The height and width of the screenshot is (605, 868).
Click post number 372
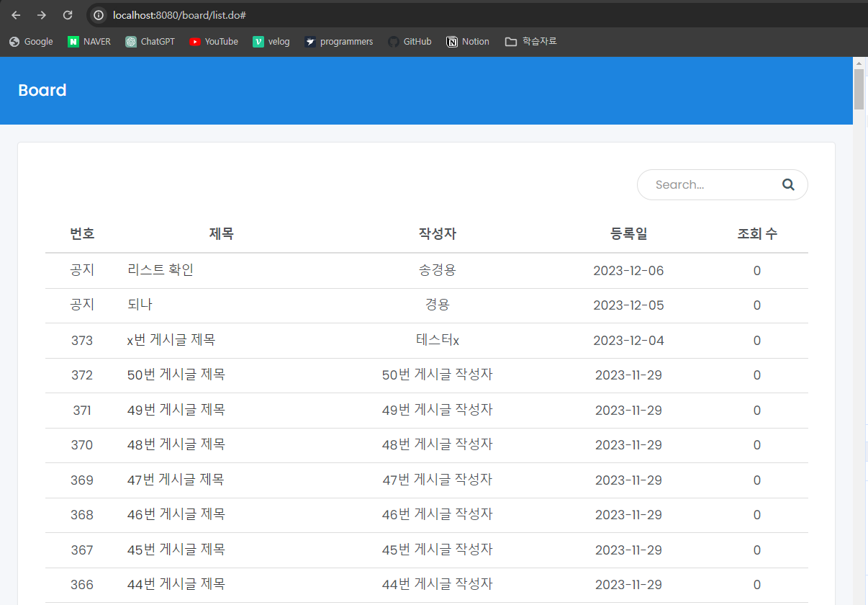click(82, 375)
